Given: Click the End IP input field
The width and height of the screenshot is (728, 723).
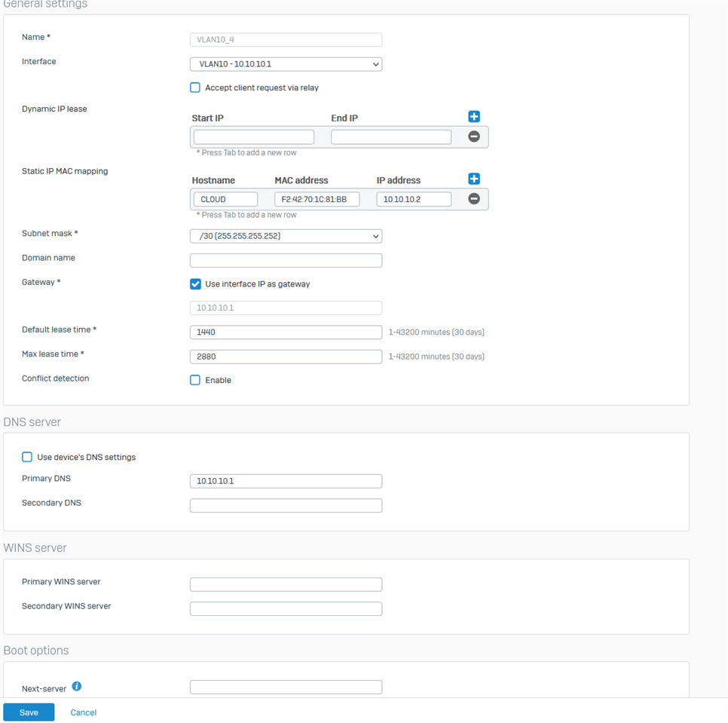Looking at the screenshot, I should click(x=391, y=137).
